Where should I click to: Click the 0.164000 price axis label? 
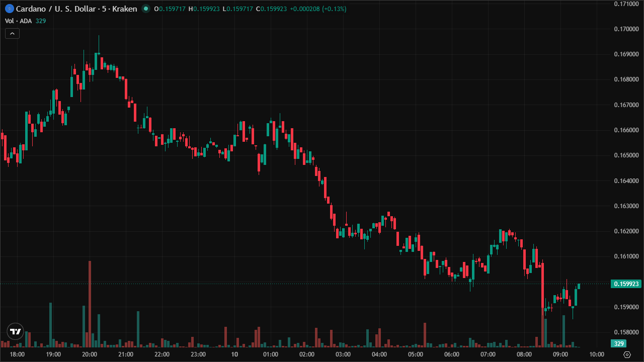click(626, 181)
